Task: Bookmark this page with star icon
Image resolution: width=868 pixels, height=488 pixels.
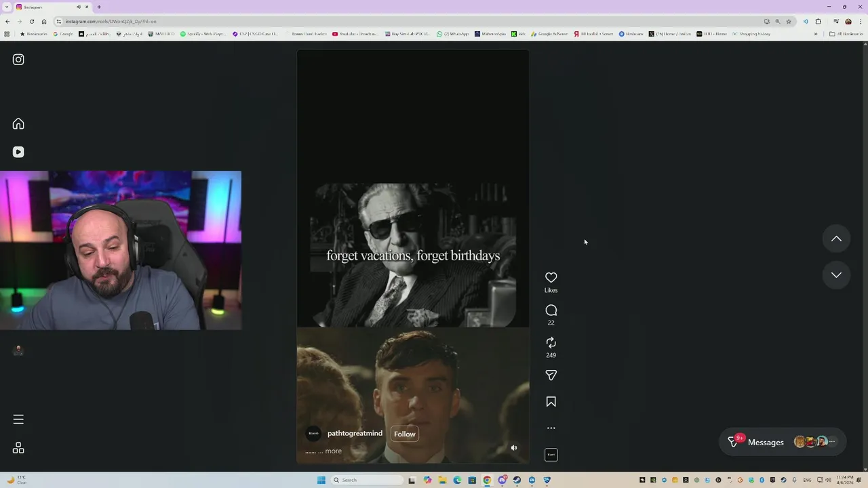Action: pos(788,21)
